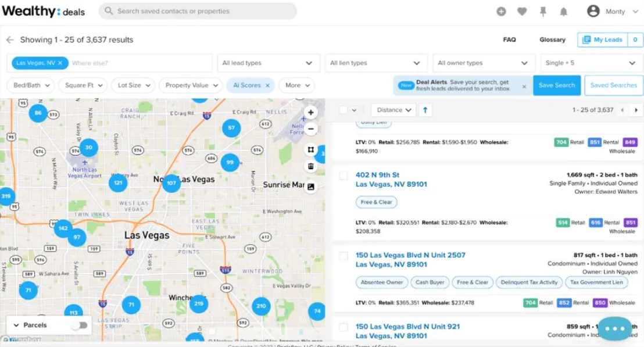Select the draw area tool on map

(x=311, y=150)
